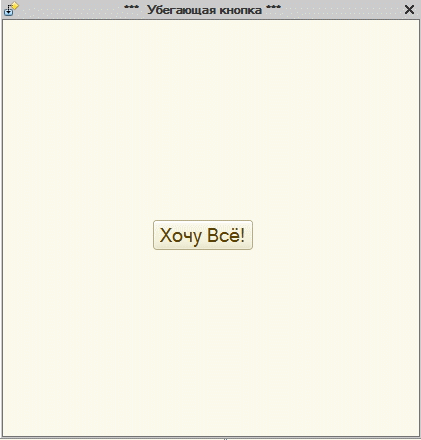The width and height of the screenshot is (421, 440).
Task: Click the word "Хочу" on the button
Action: pos(181,235)
